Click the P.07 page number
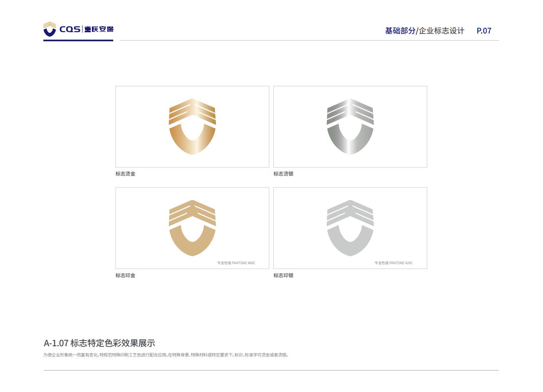Viewport: 543px width, 392px height. tap(484, 31)
